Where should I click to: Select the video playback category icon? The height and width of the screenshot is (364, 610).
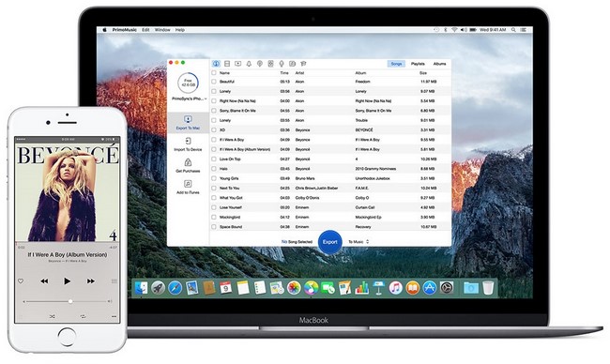point(238,64)
